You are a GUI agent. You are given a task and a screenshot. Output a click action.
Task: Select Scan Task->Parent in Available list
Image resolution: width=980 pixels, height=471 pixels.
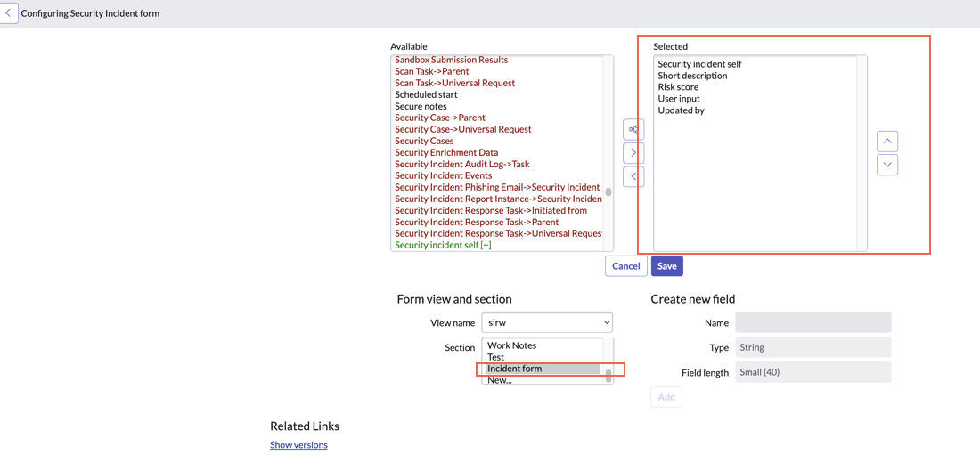tap(432, 71)
